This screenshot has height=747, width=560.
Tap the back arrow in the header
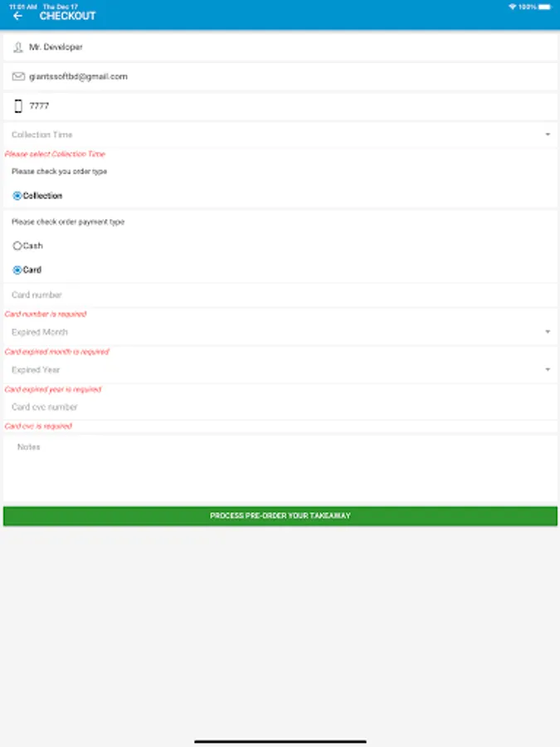coord(18,17)
